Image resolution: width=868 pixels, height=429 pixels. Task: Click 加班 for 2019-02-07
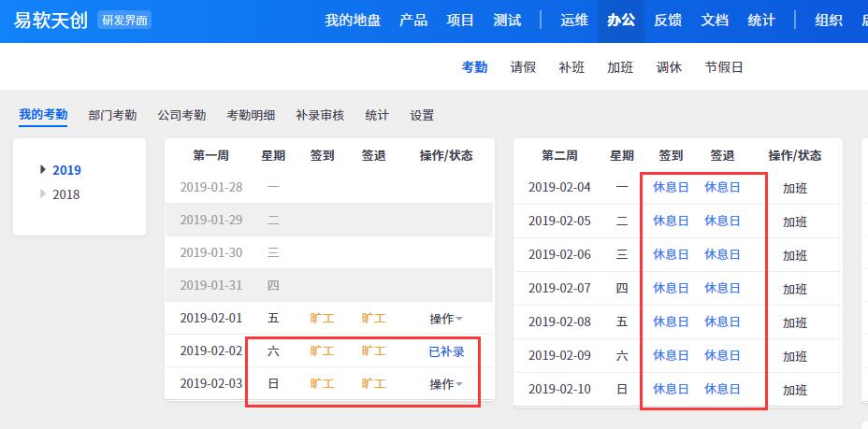tap(795, 290)
